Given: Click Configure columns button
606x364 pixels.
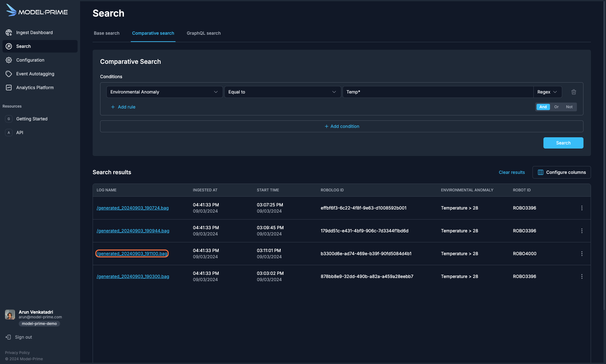Looking at the screenshot, I should click(x=562, y=172).
